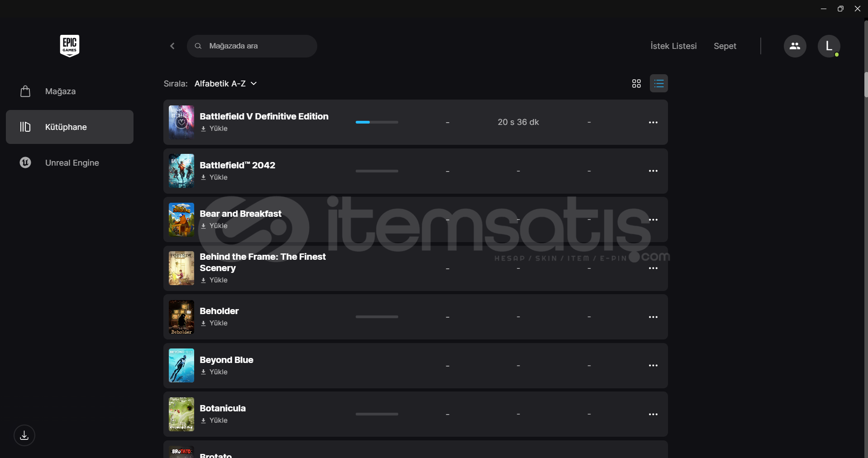
Task: Select the Bear and Breakfast thumbnail
Action: (181, 219)
